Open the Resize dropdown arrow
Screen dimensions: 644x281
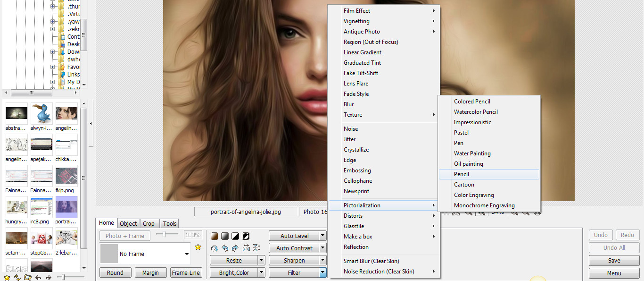tap(262, 260)
